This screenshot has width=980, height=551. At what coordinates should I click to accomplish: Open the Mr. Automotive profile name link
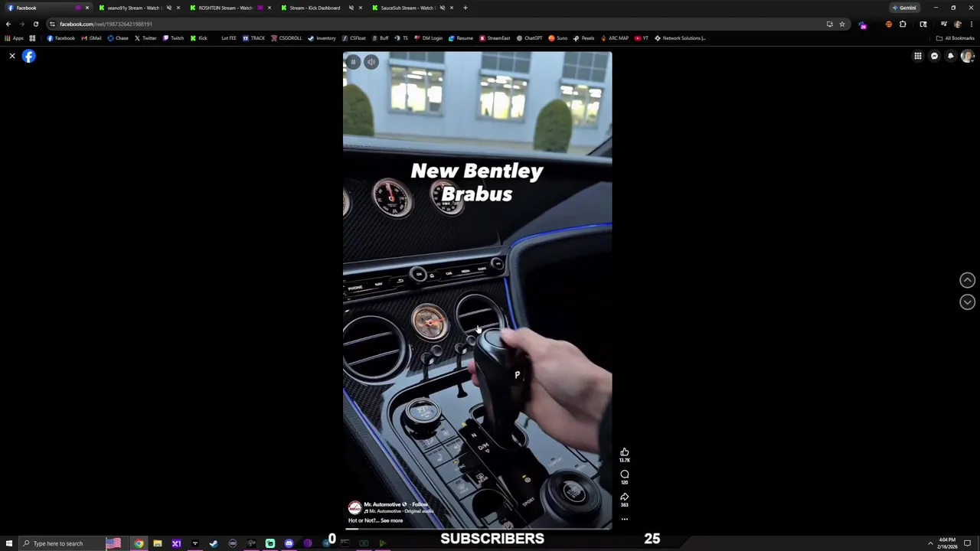tap(383, 504)
